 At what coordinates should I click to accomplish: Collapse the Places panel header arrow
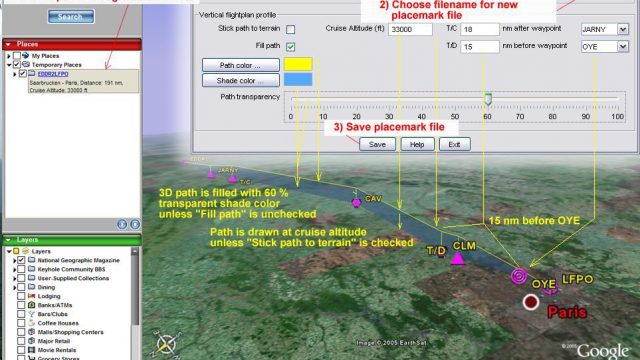8,44
